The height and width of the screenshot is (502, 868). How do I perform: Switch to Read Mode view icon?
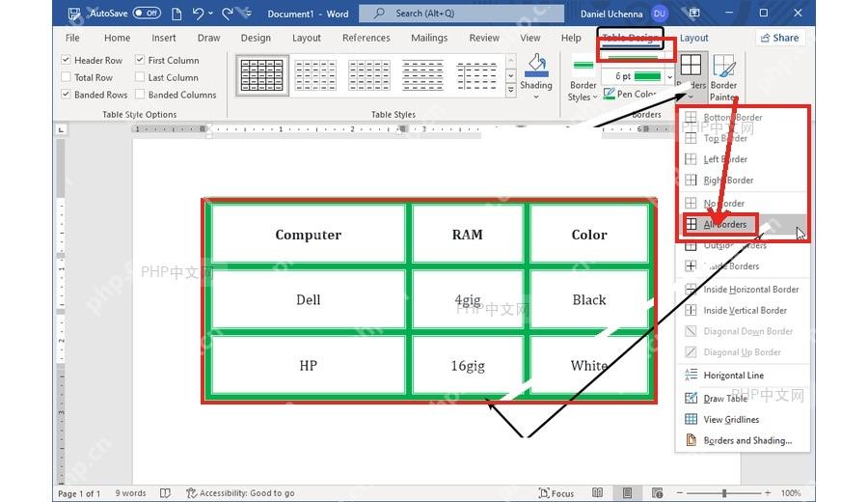click(597, 492)
